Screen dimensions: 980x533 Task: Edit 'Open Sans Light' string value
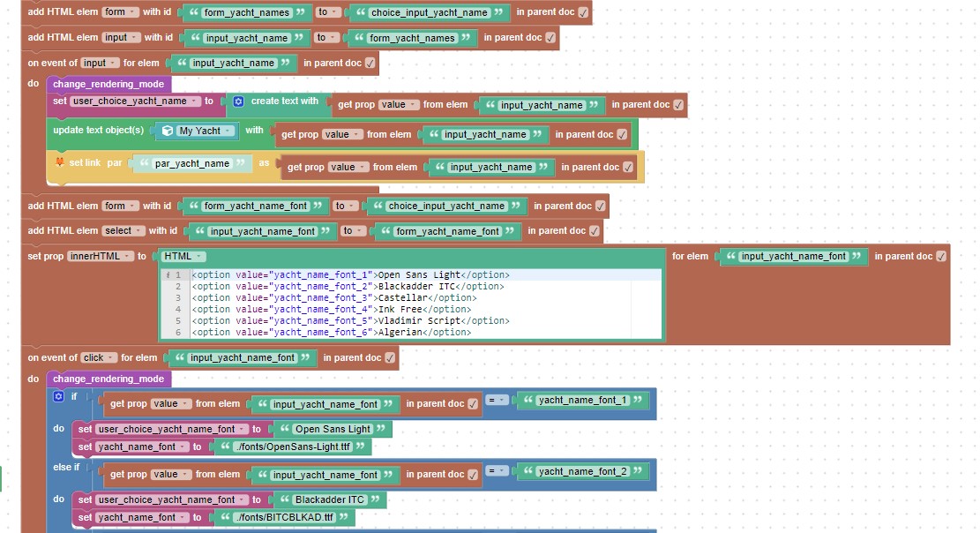click(333, 429)
